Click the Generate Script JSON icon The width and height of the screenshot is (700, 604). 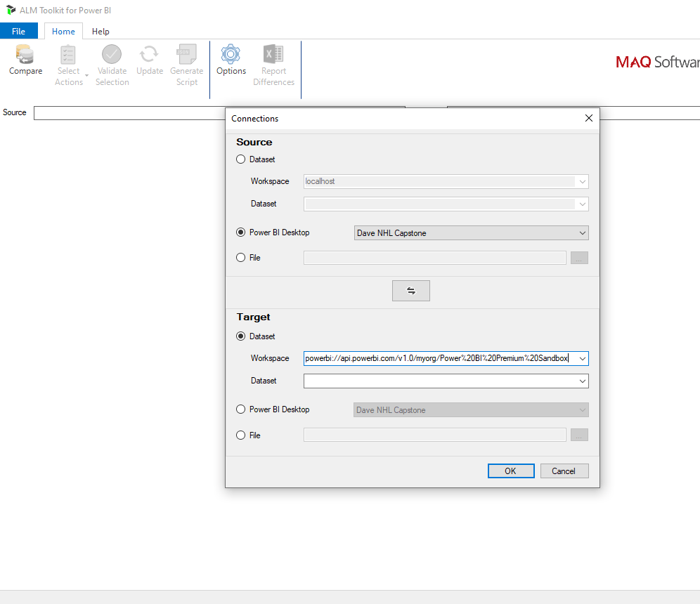[x=187, y=54]
